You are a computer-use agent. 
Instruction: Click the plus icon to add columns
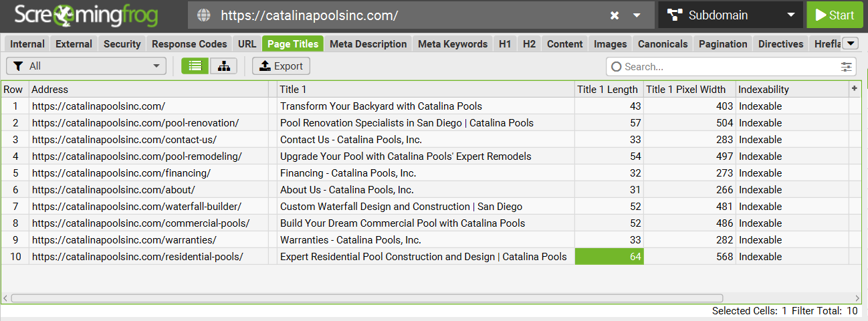click(x=854, y=89)
